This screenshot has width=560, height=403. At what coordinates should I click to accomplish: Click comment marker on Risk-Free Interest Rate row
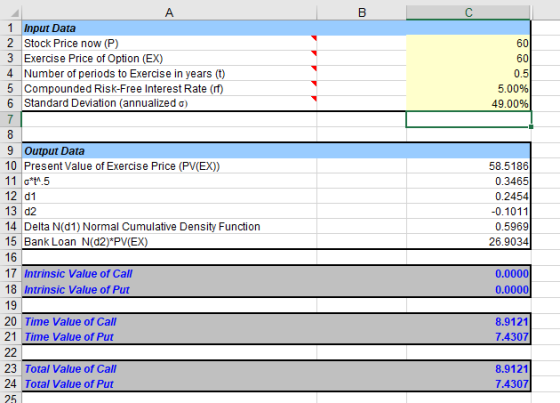click(x=314, y=83)
